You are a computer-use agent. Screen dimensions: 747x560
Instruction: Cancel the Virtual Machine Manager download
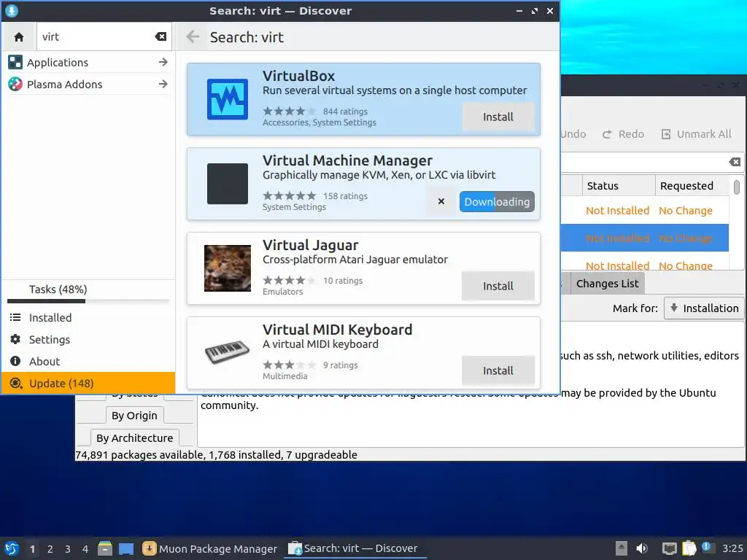point(441,201)
